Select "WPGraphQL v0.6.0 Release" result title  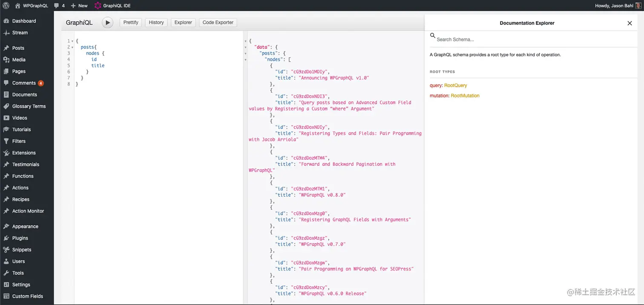333,294
